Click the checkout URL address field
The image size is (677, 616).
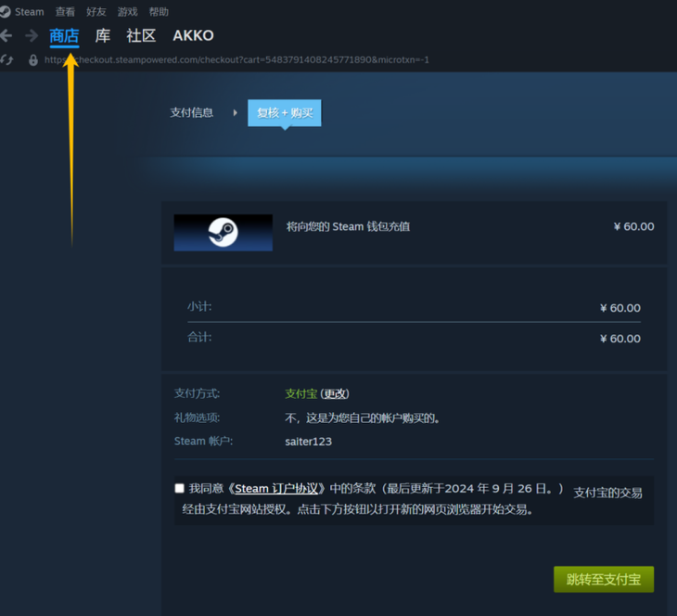tap(236, 59)
